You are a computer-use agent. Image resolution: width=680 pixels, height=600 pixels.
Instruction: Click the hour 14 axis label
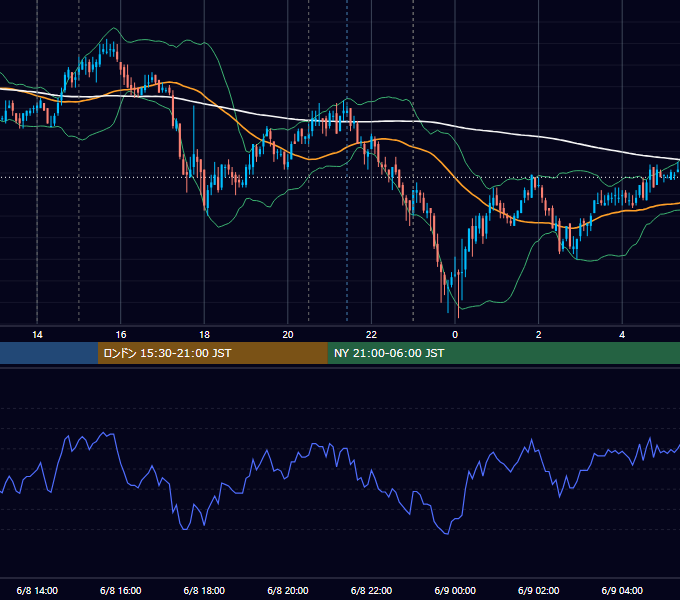click(37, 335)
